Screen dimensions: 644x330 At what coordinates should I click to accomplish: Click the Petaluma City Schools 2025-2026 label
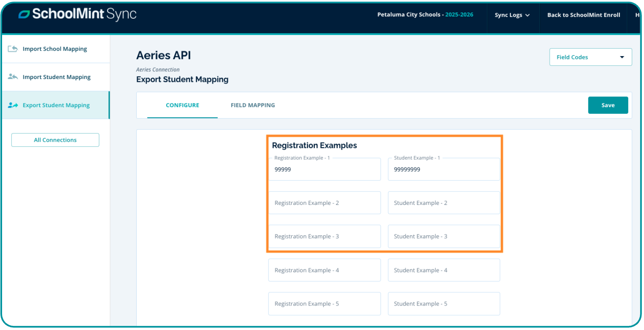click(x=425, y=15)
